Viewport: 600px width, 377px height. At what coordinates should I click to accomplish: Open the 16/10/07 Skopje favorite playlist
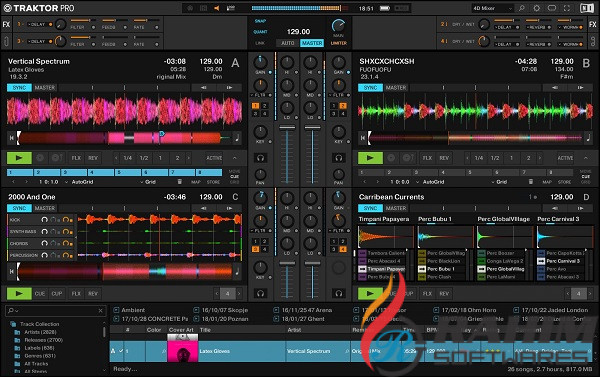pos(221,310)
